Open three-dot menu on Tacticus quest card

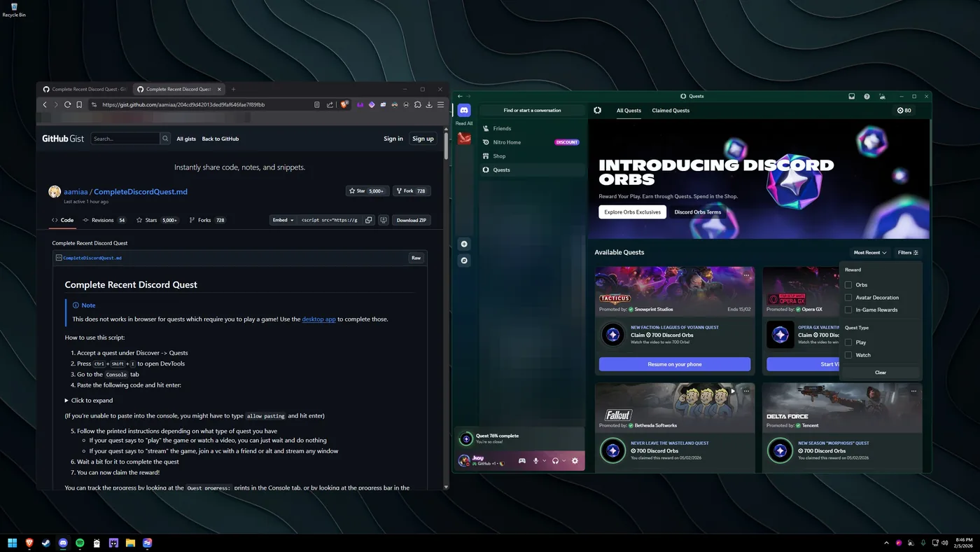pyautogui.click(x=746, y=275)
